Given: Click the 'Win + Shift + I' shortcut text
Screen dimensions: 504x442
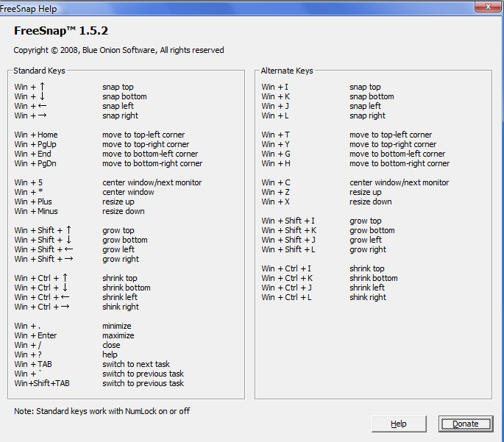Looking at the screenshot, I should (288, 221).
